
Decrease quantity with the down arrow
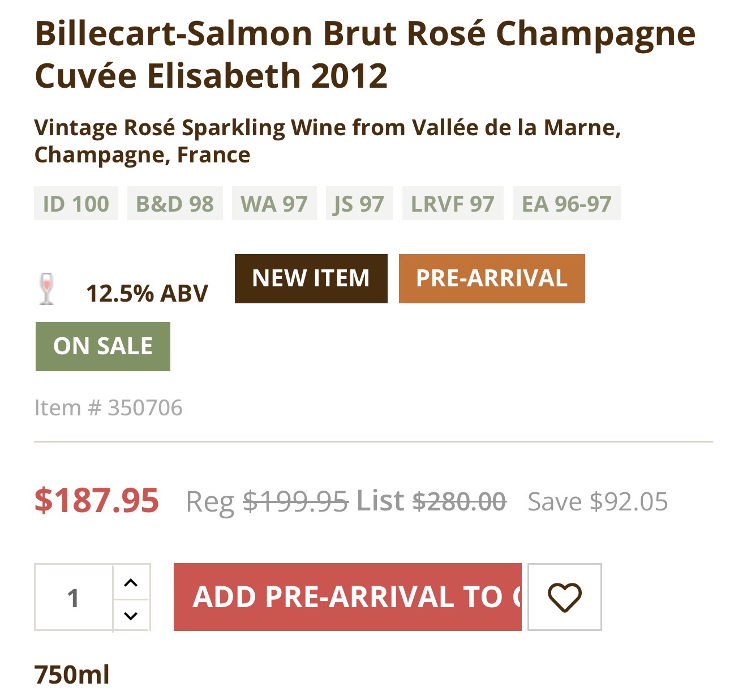click(131, 615)
